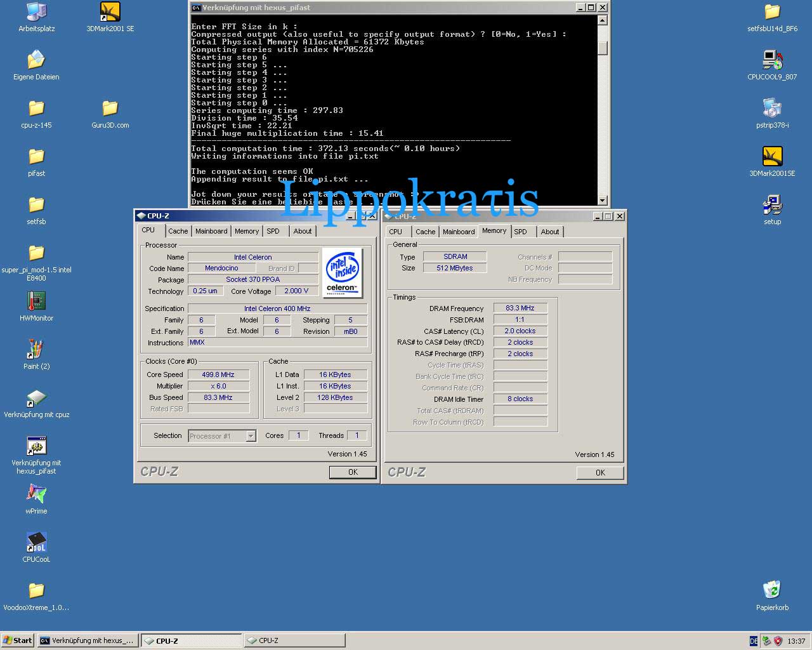This screenshot has width=812, height=650.
Task: Click the DRAM Idle Timer 8 clocks field
Action: pos(520,399)
